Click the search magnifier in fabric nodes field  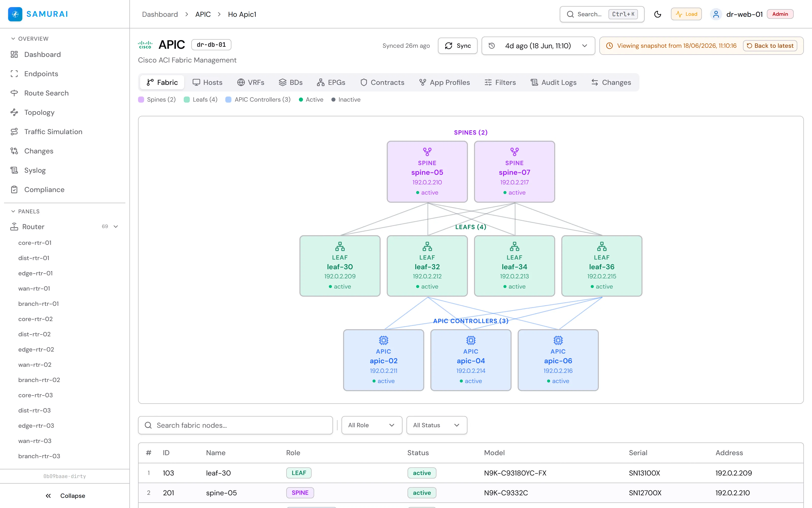(148, 425)
